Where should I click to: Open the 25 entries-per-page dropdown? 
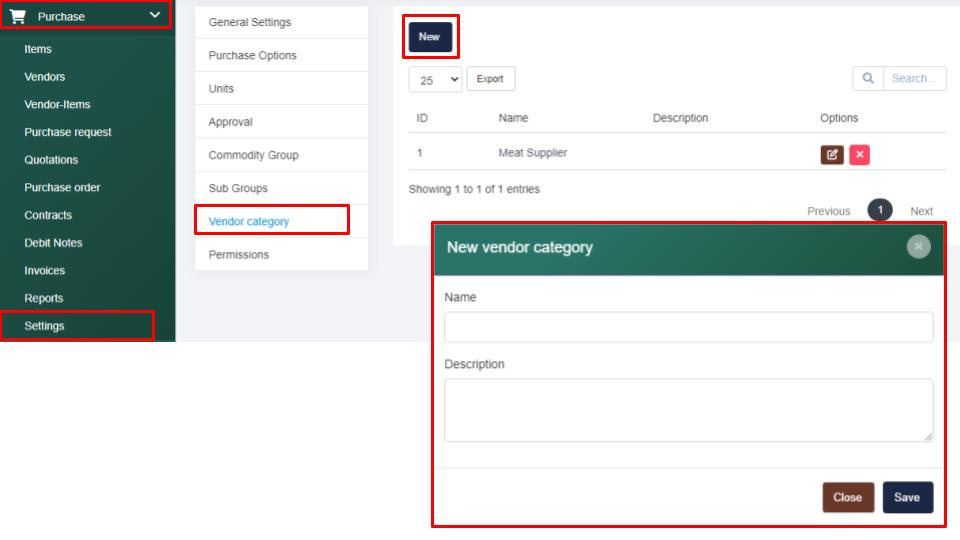click(435, 79)
